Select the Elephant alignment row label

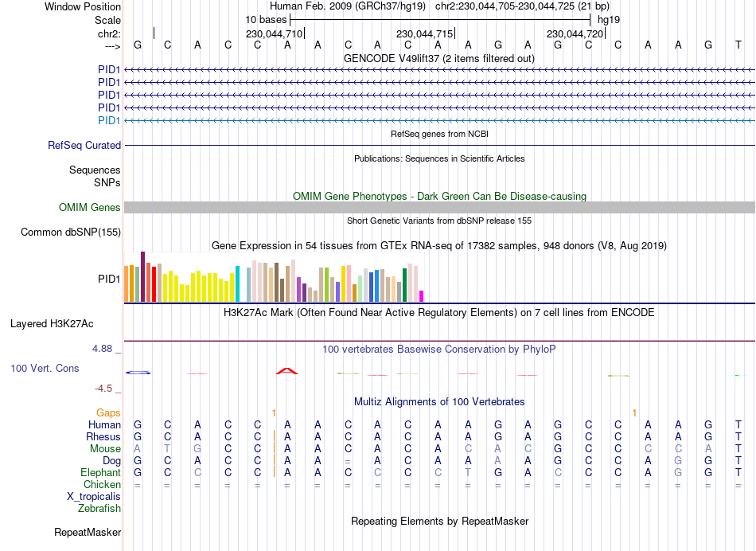100,472
